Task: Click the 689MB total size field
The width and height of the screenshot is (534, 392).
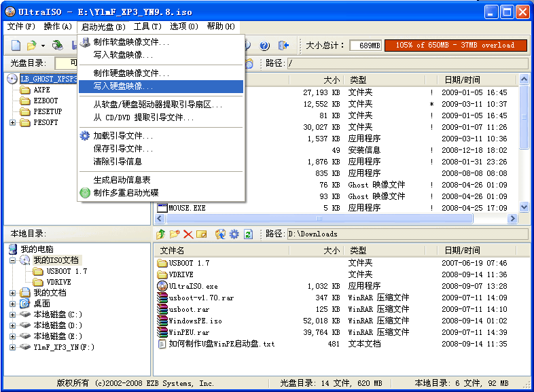Action: (366, 46)
